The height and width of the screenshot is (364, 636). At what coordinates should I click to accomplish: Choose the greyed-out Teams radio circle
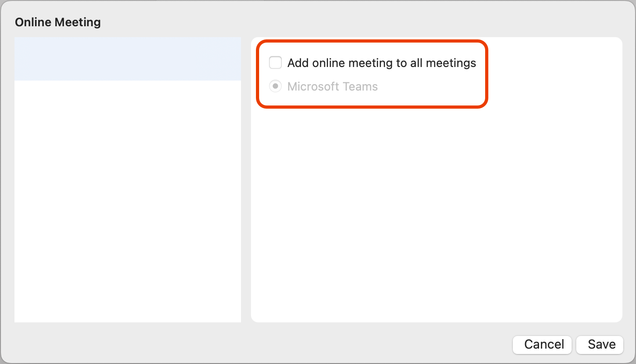(x=275, y=86)
